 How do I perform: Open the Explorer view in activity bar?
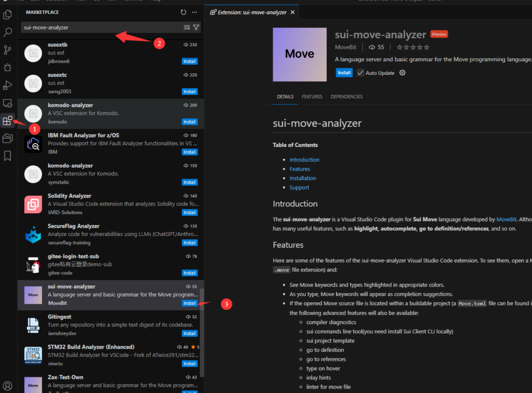pyautogui.click(x=7, y=15)
